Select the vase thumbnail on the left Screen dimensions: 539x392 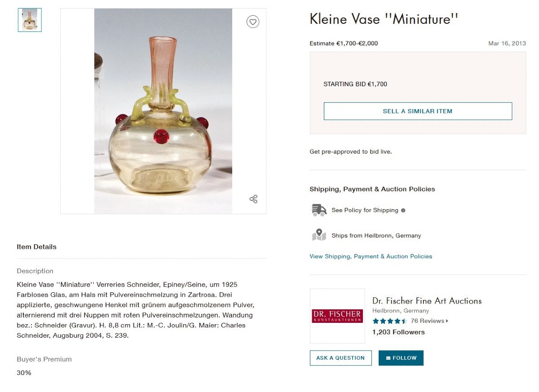[x=29, y=20]
